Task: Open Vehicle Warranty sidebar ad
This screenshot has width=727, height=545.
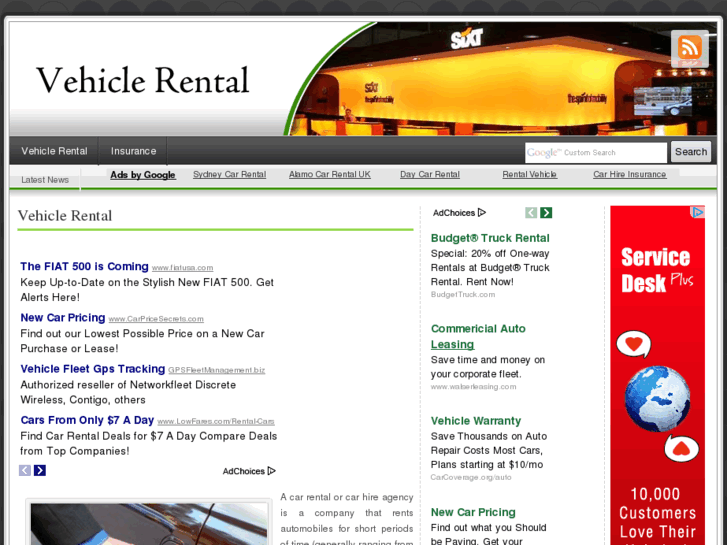Action: tap(476, 421)
